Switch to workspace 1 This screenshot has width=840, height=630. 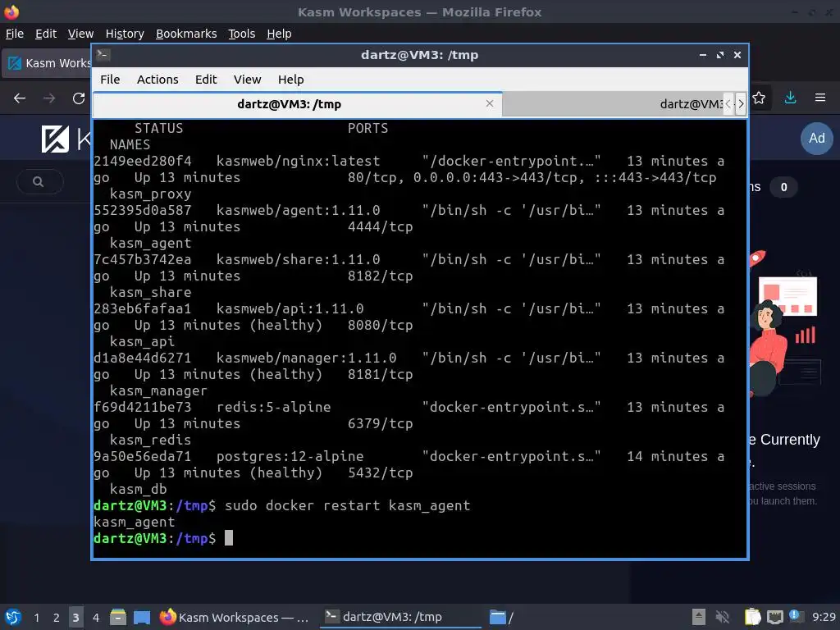pyautogui.click(x=36, y=618)
